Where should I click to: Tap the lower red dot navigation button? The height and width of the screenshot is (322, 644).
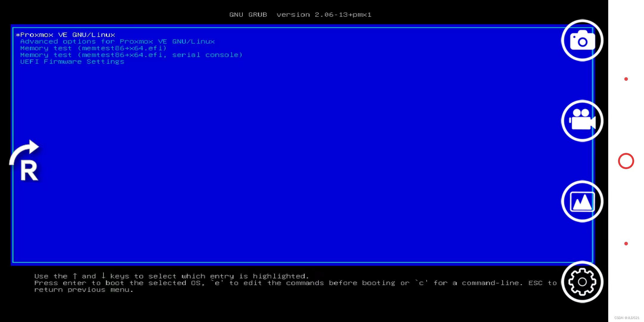click(626, 244)
